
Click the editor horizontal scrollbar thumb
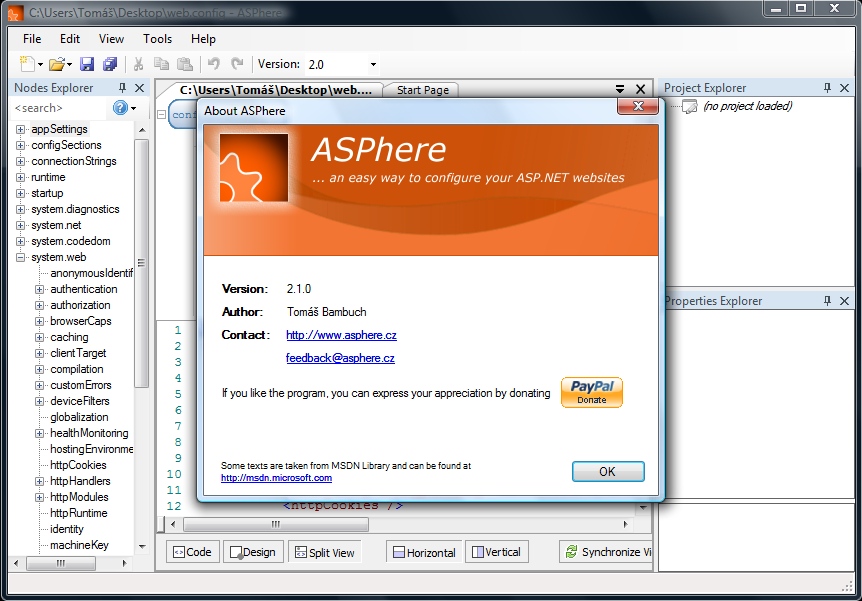coord(275,524)
